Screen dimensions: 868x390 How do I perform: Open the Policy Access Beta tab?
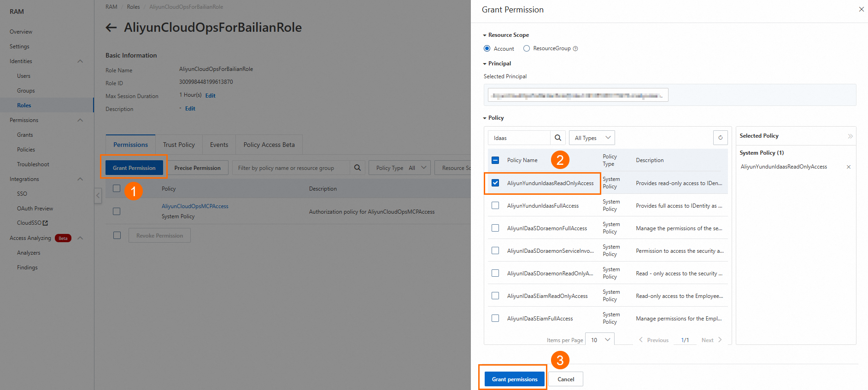269,145
